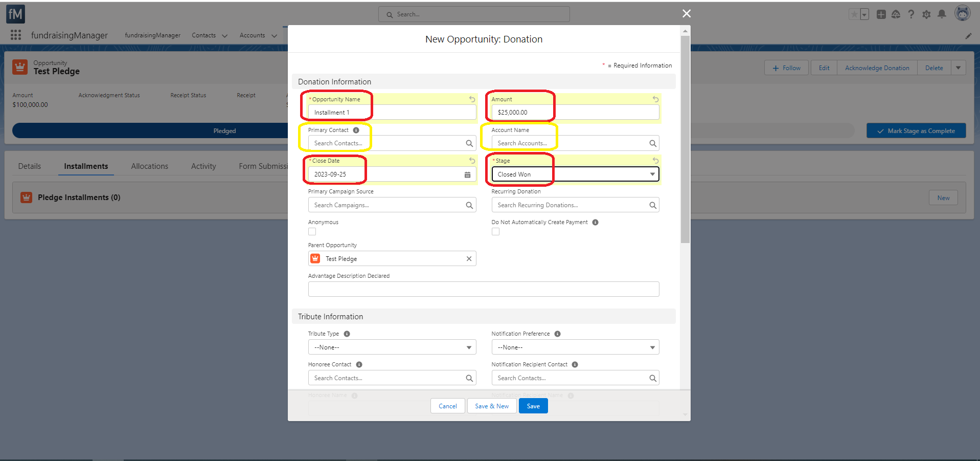Open the Notification Preference dropdown
The height and width of the screenshot is (461, 980).
tap(575, 347)
